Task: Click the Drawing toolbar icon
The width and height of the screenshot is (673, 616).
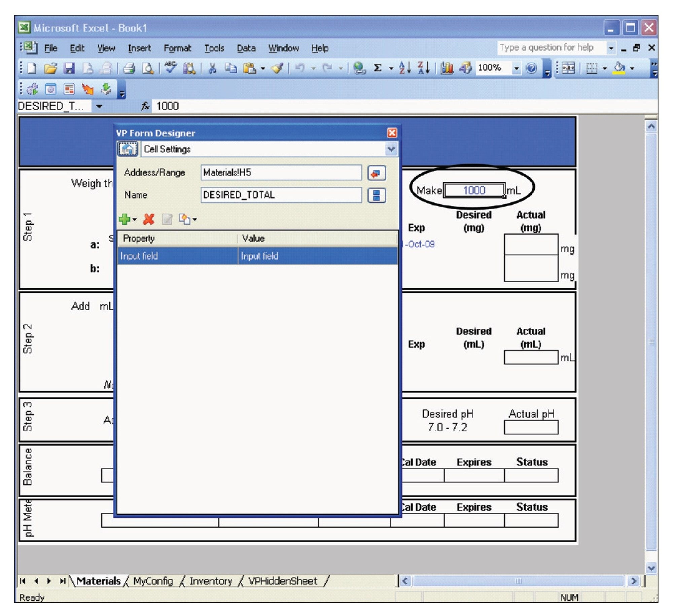Action: click(x=466, y=68)
